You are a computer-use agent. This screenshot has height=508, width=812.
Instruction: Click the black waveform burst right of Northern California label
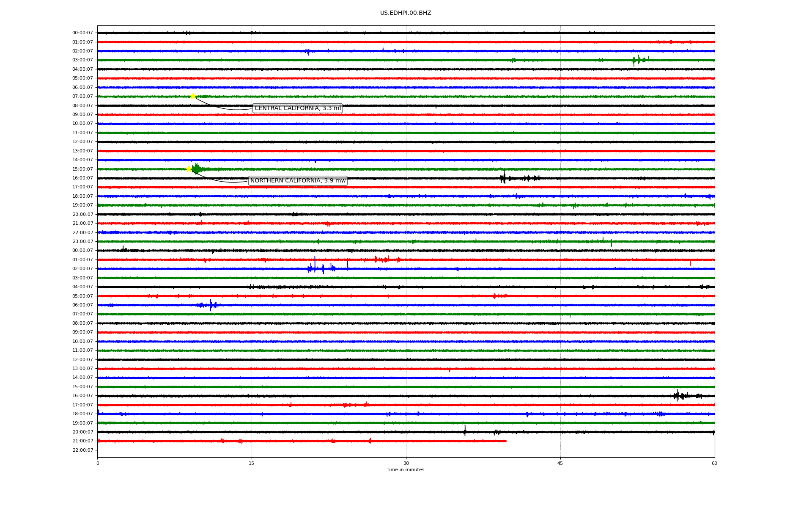click(x=503, y=178)
